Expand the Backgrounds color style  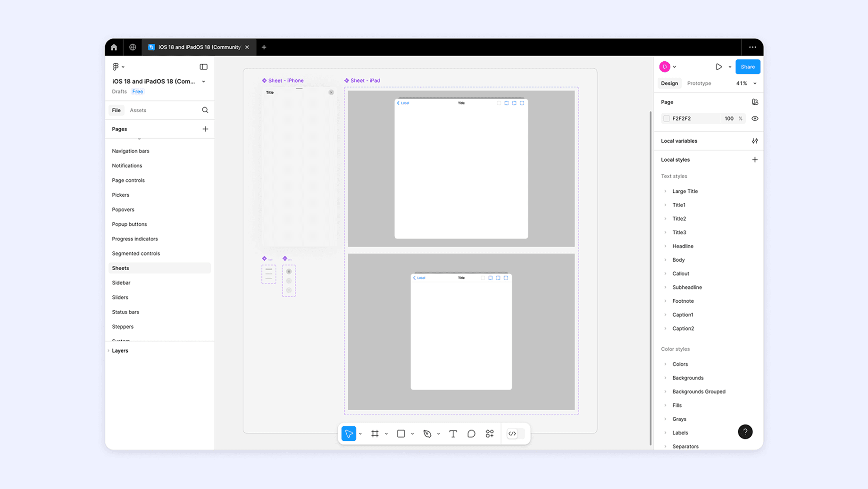click(665, 378)
